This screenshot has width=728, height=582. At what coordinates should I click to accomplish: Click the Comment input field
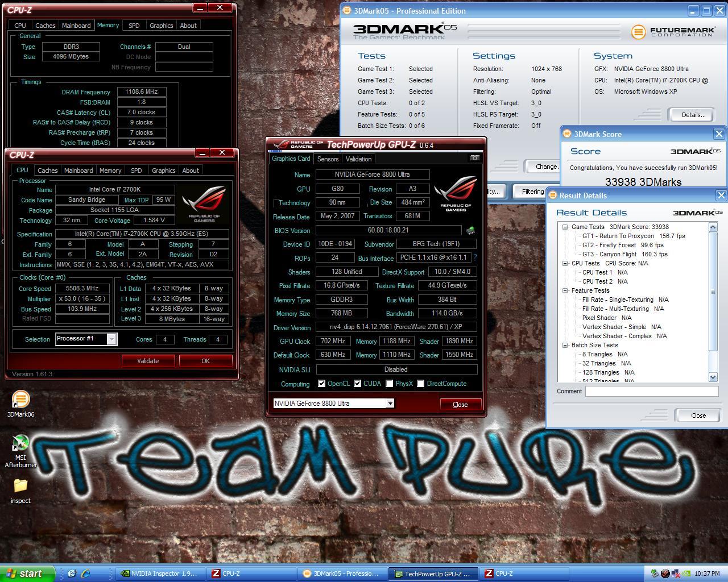point(652,391)
